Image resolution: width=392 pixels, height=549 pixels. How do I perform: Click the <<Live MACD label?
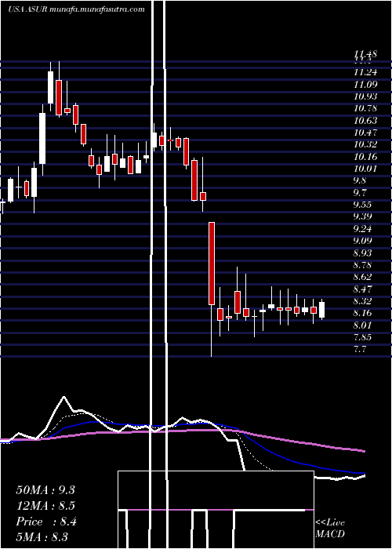330,529
